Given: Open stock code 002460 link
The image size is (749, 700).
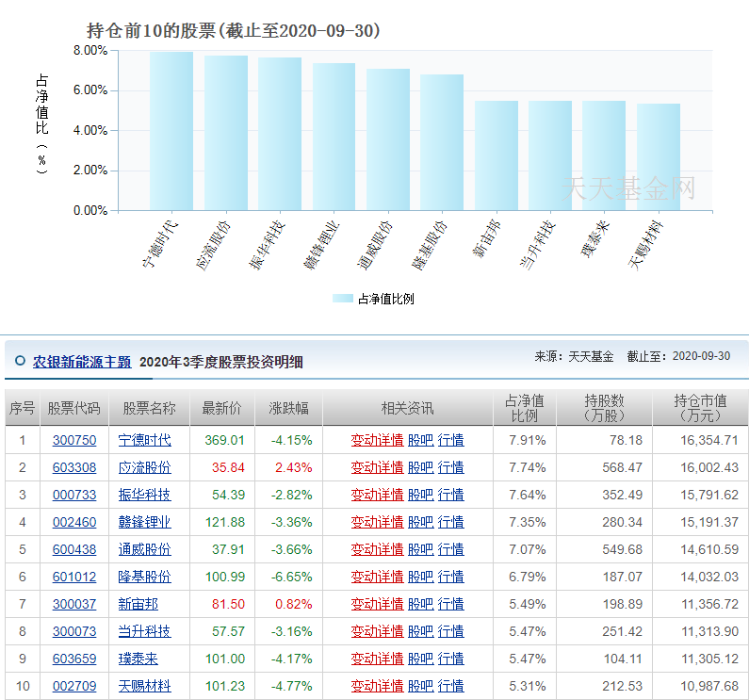Looking at the screenshot, I should (74, 522).
